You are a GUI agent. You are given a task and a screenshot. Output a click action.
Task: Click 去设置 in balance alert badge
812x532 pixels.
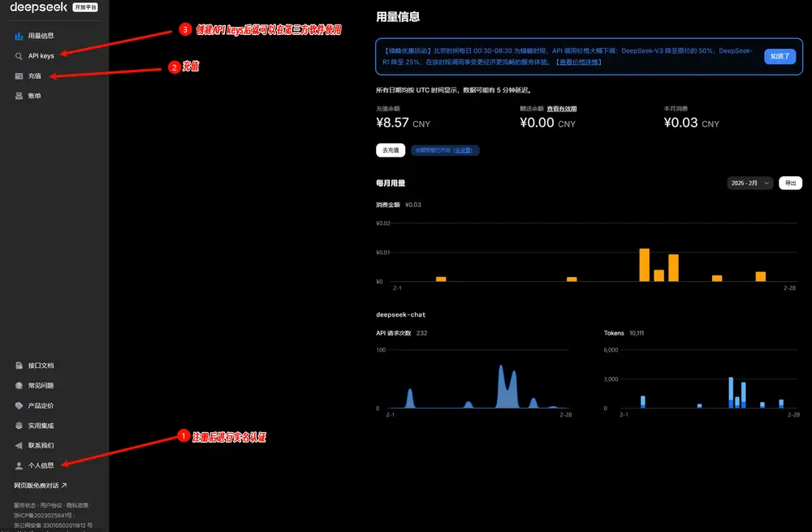click(x=463, y=150)
